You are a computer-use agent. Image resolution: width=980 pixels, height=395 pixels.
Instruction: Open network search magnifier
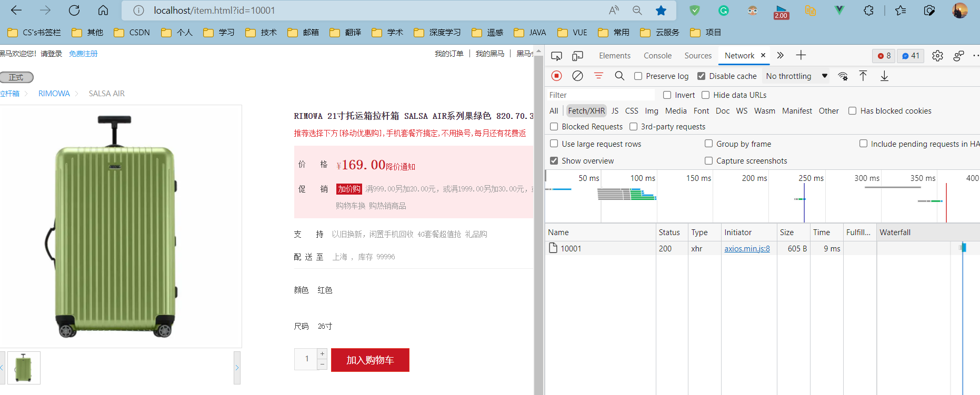tap(619, 76)
